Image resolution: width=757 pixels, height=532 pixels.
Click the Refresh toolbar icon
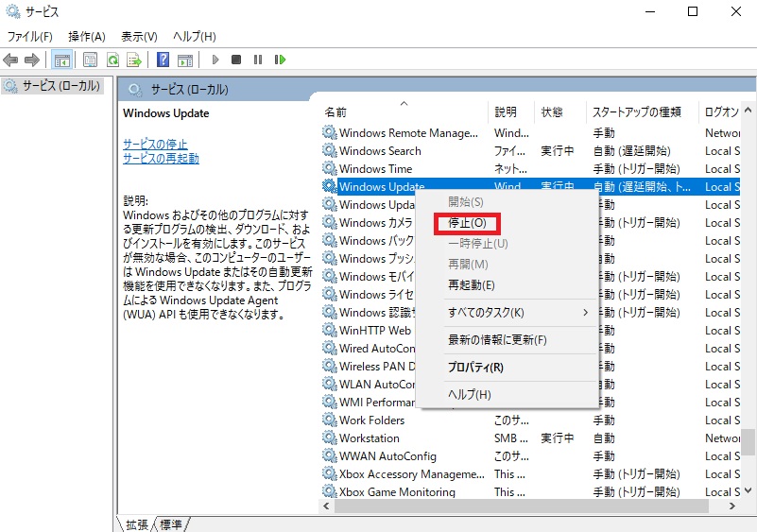coord(112,60)
